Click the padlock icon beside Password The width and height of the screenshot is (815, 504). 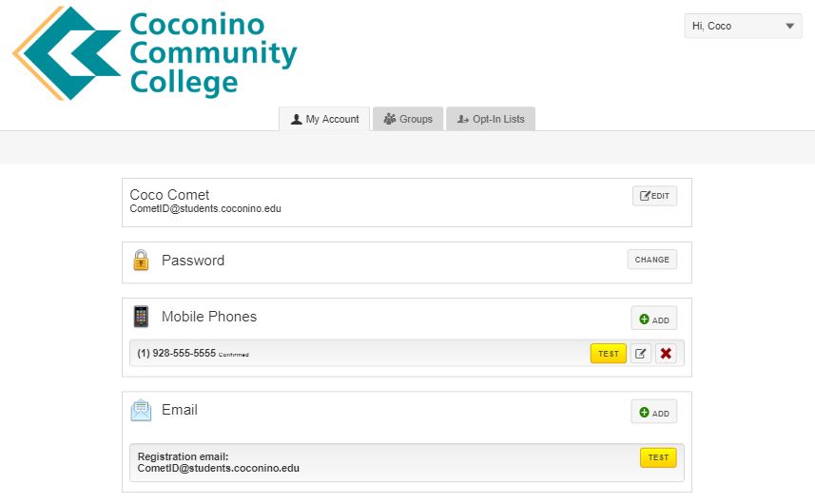tap(141, 260)
